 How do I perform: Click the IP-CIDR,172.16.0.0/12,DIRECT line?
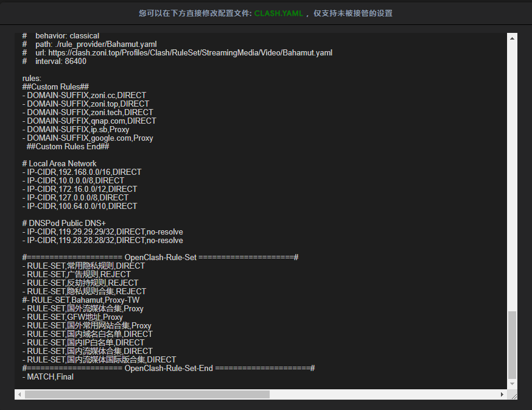(80, 189)
